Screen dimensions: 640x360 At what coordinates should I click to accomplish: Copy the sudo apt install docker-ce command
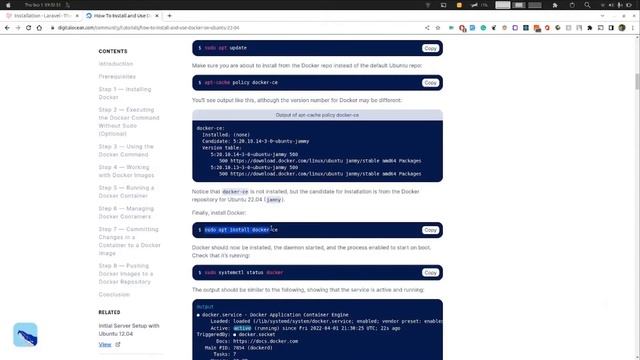[x=430, y=230]
